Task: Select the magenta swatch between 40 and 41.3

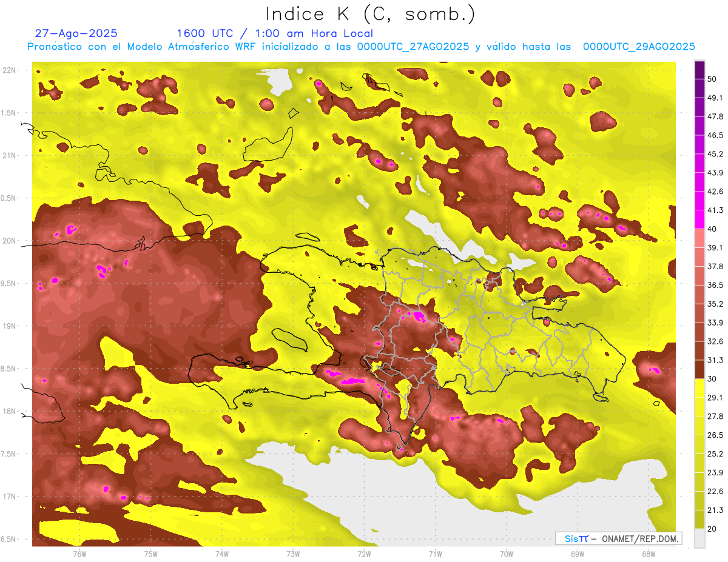Action: (699, 219)
